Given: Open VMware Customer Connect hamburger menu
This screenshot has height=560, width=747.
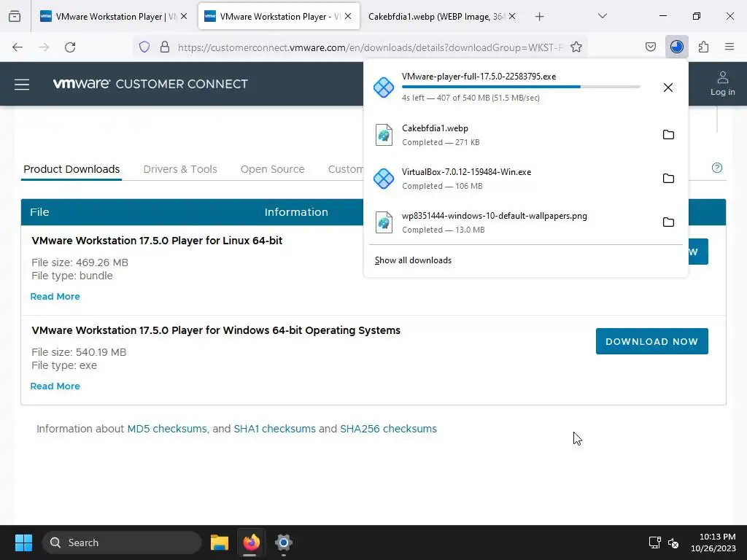Looking at the screenshot, I should [22, 85].
